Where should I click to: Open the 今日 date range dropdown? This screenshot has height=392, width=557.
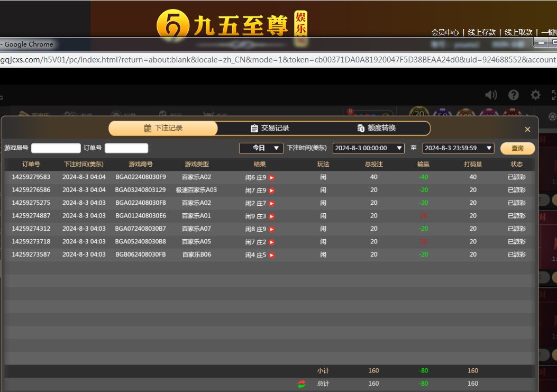pos(261,148)
